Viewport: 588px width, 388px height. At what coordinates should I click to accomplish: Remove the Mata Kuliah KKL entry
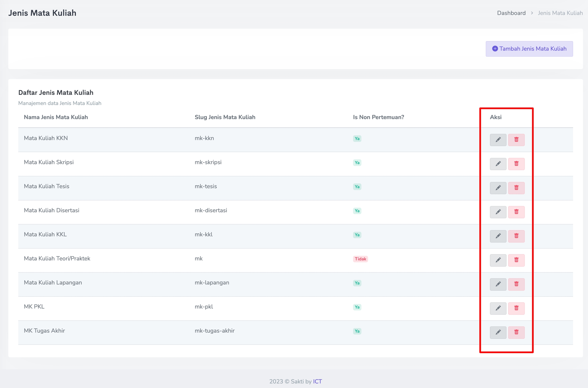coord(516,236)
